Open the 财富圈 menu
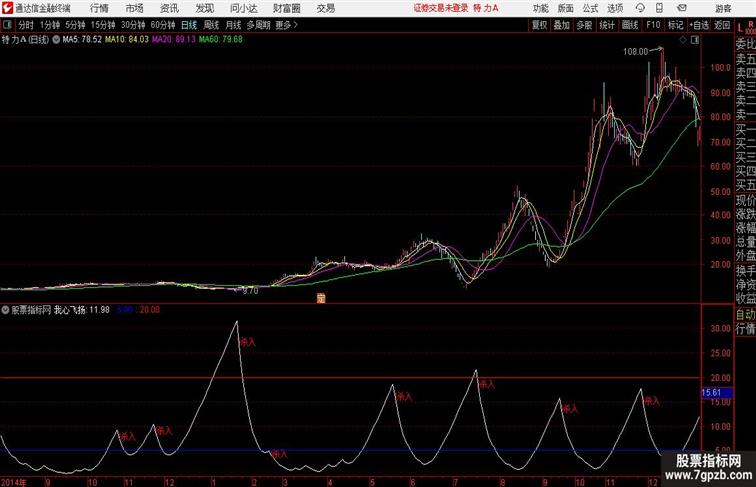The width and height of the screenshot is (756, 487). (286, 8)
